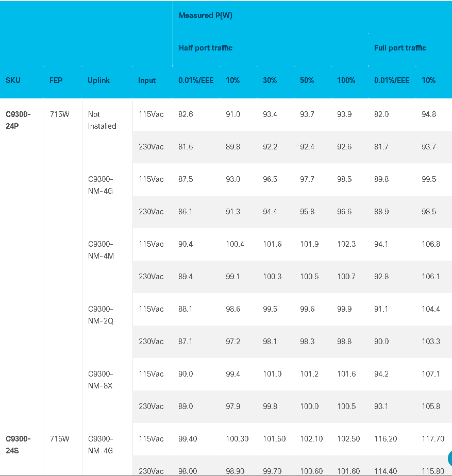The width and height of the screenshot is (452, 476).
Task: Click the "50%" column header
Action: (x=307, y=80)
